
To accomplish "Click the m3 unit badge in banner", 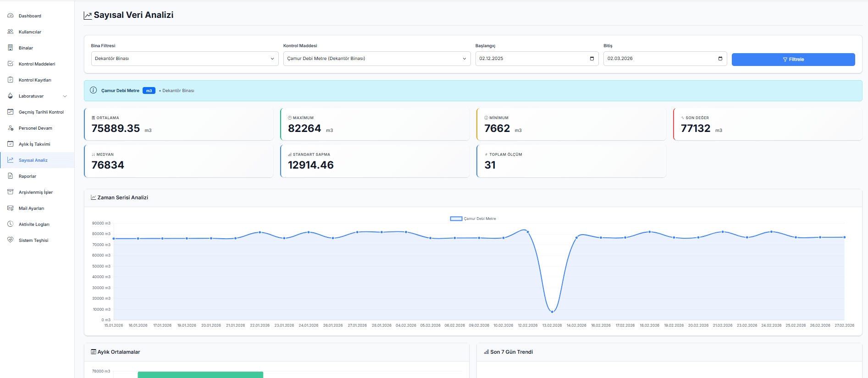I will [149, 91].
